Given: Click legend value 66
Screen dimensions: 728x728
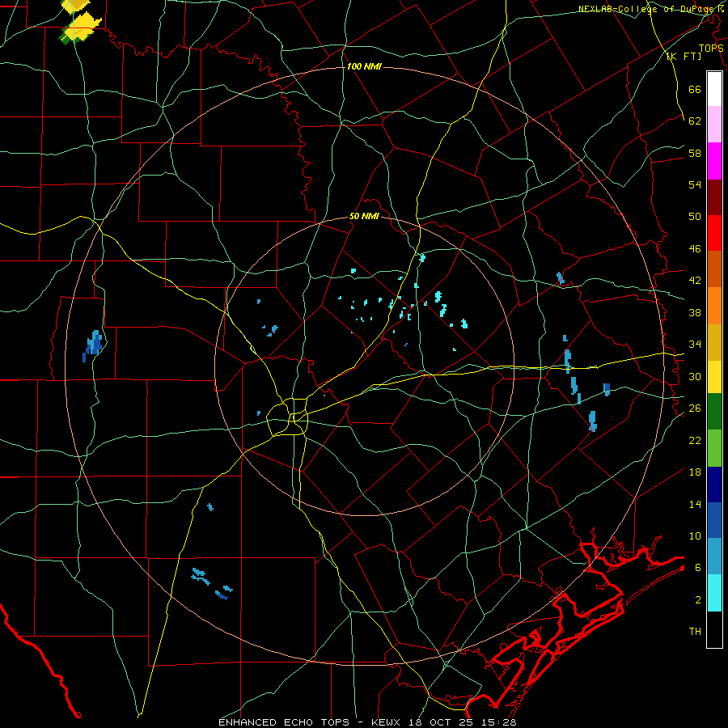Looking at the screenshot, I should pyautogui.click(x=695, y=89).
